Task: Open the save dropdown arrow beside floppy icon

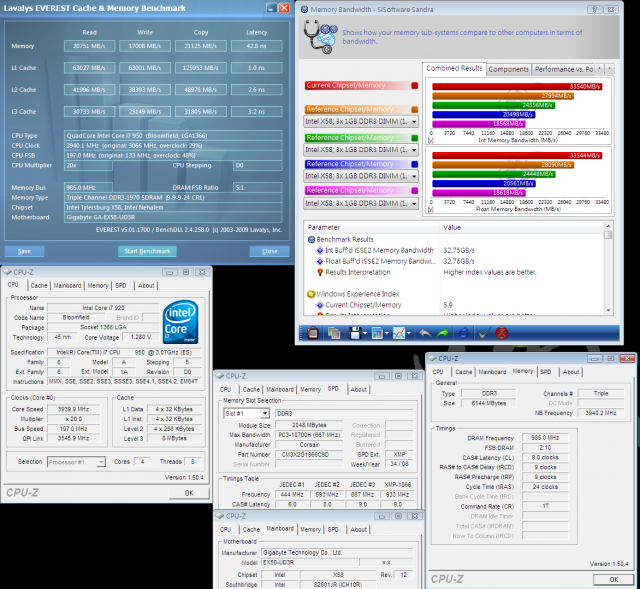Action: [365, 333]
